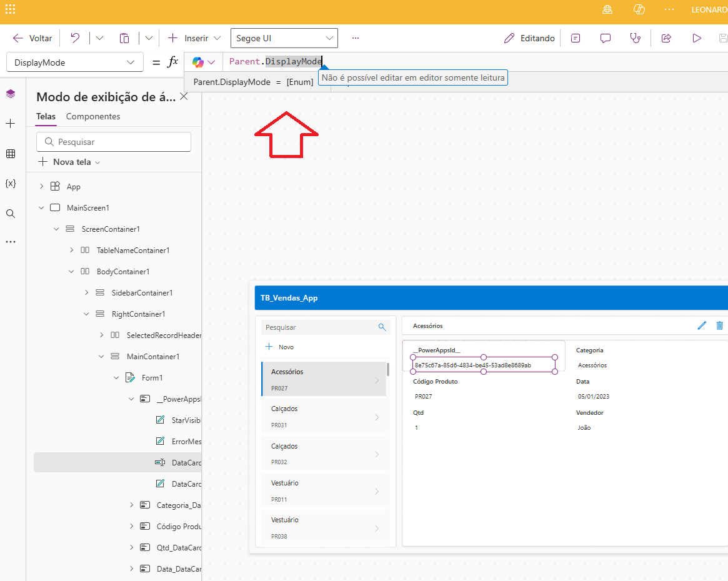The width and height of the screenshot is (728, 581).
Task: Collapse the __PowerAppsId__ data card node
Action: click(131, 399)
